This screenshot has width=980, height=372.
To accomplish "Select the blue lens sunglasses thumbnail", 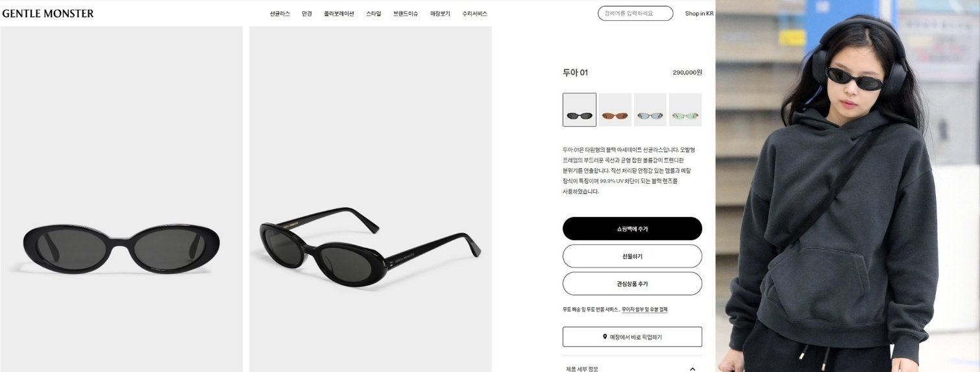I will [650, 110].
